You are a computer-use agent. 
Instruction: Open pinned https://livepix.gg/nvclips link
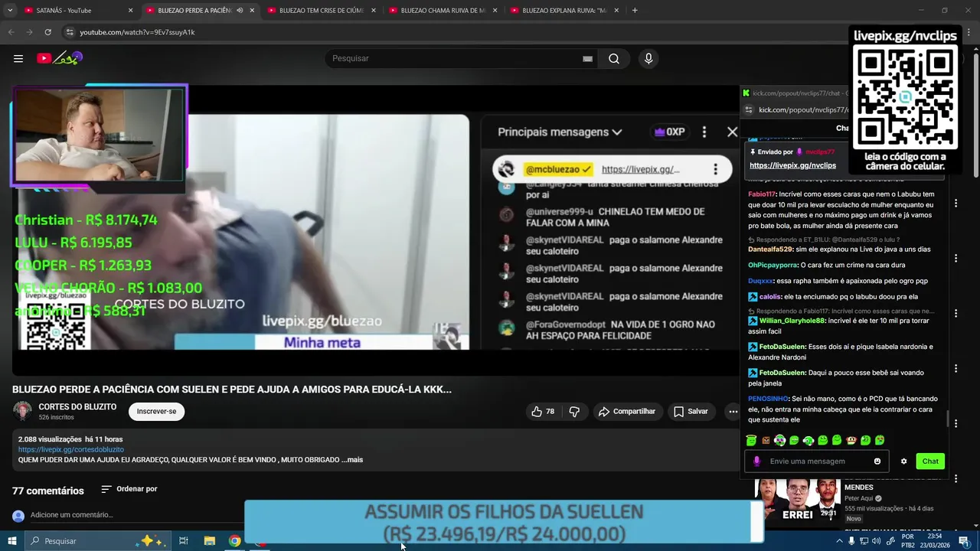(792, 165)
